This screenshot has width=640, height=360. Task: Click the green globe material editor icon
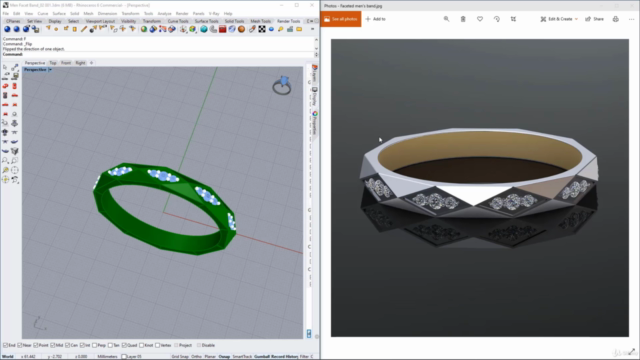point(144,29)
